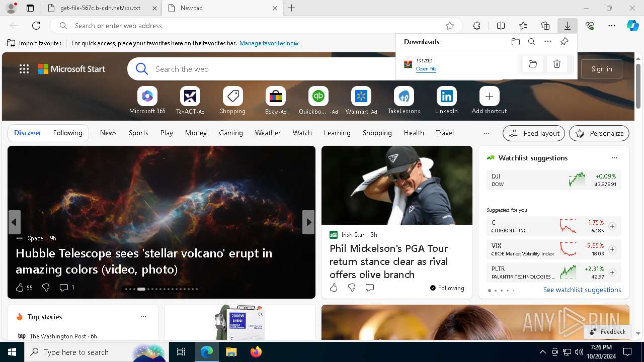Open the LinkedIn shortcut

[x=446, y=101]
